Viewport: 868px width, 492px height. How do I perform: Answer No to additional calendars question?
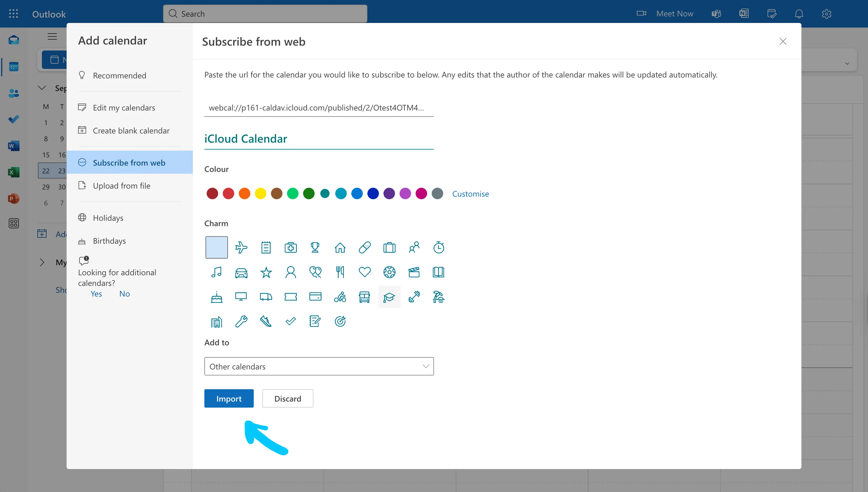click(124, 294)
